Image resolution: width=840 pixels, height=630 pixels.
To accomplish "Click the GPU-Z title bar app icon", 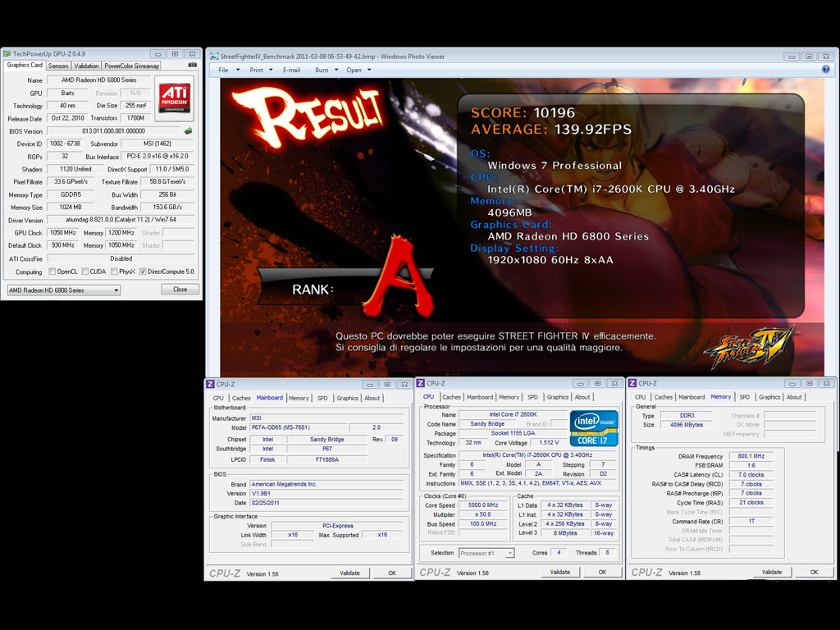I will [x=7, y=53].
